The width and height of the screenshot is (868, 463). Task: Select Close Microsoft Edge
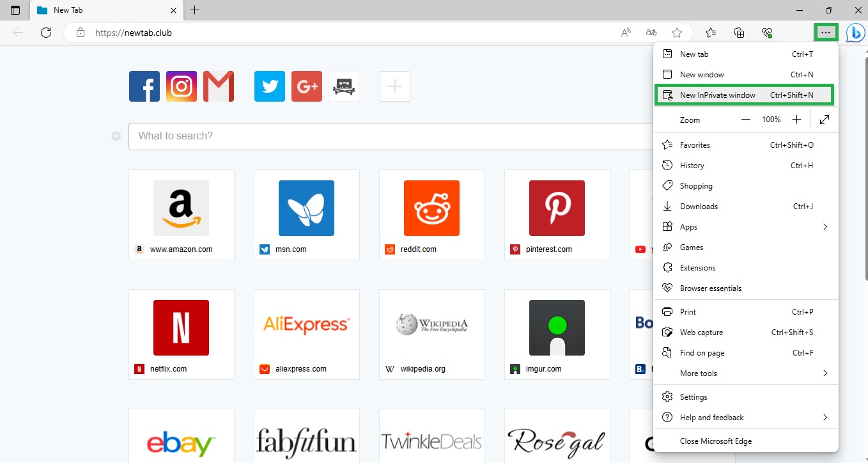pos(746,441)
